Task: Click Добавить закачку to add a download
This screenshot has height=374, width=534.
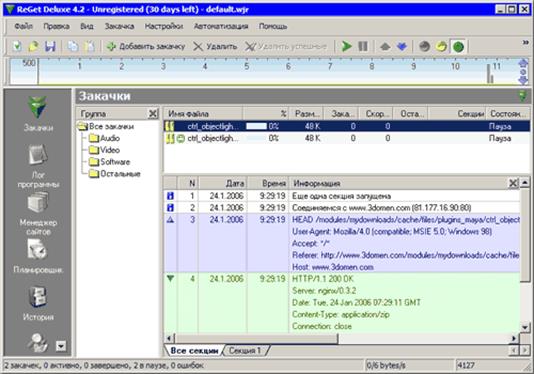Action: click(x=146, y=46)
